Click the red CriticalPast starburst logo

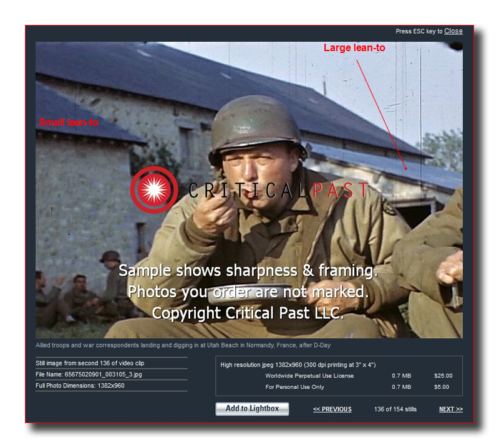pos(152,188)
